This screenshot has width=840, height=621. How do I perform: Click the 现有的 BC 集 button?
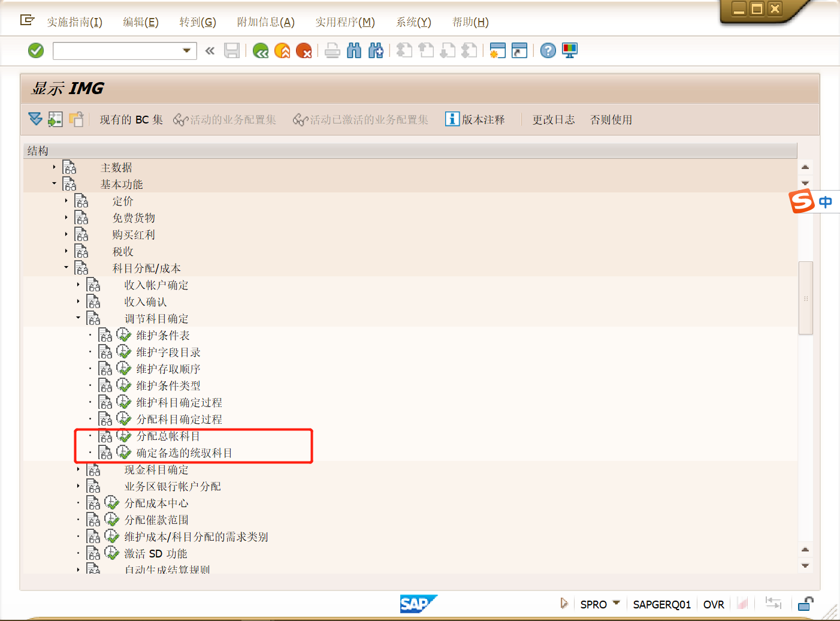tap(131, 119)
